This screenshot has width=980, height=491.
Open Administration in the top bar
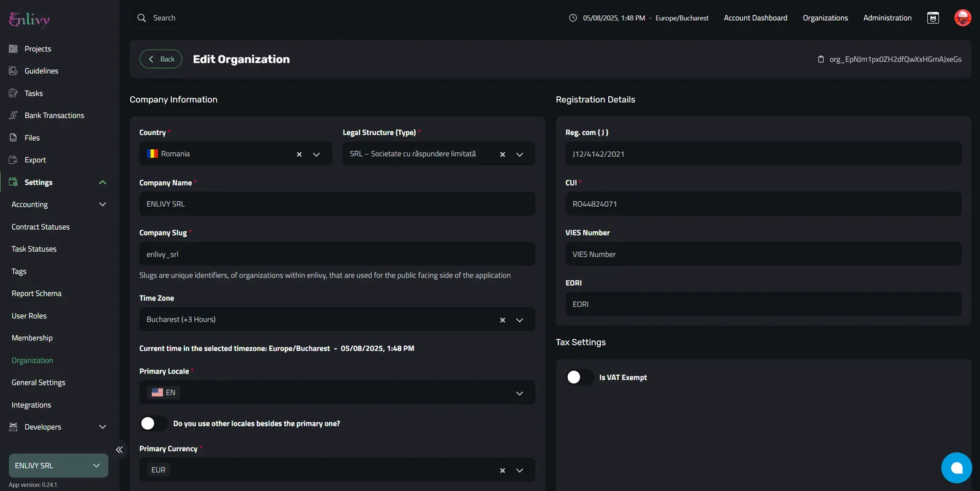[x=887, y=18]
